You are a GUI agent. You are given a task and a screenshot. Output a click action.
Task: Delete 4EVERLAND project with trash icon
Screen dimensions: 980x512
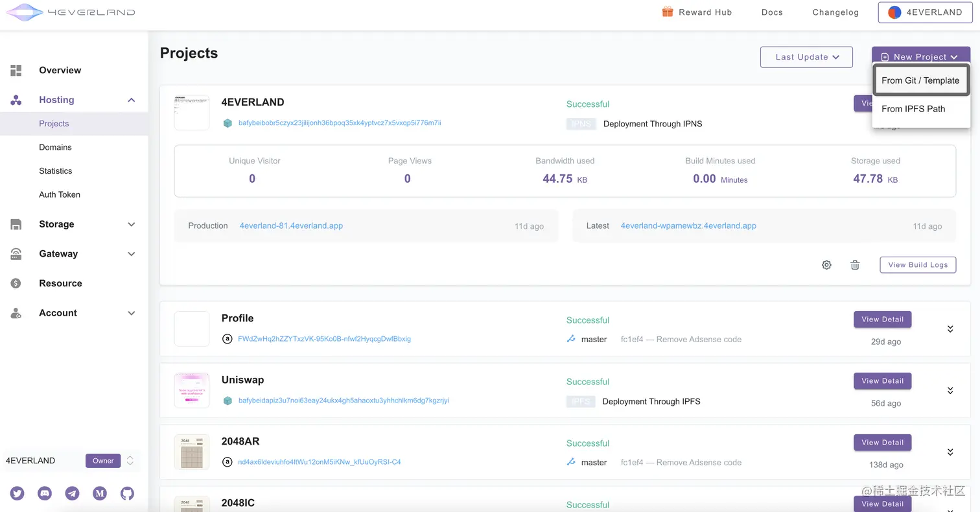pyautogui.click(x=855, y=264)
